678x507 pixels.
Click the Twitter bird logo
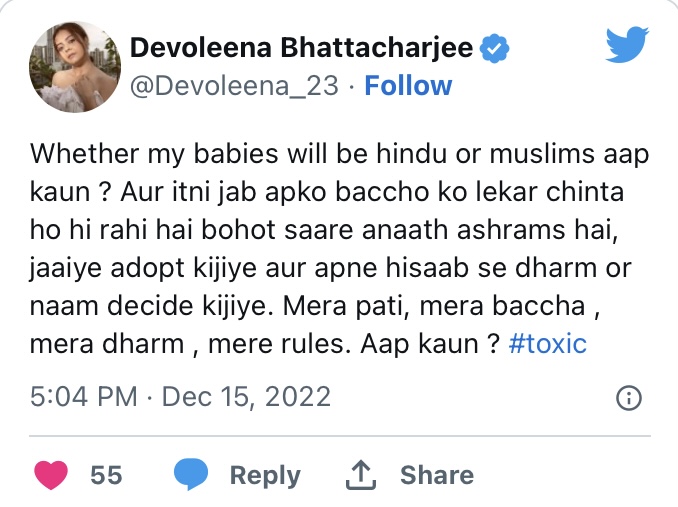pos(631,45)
